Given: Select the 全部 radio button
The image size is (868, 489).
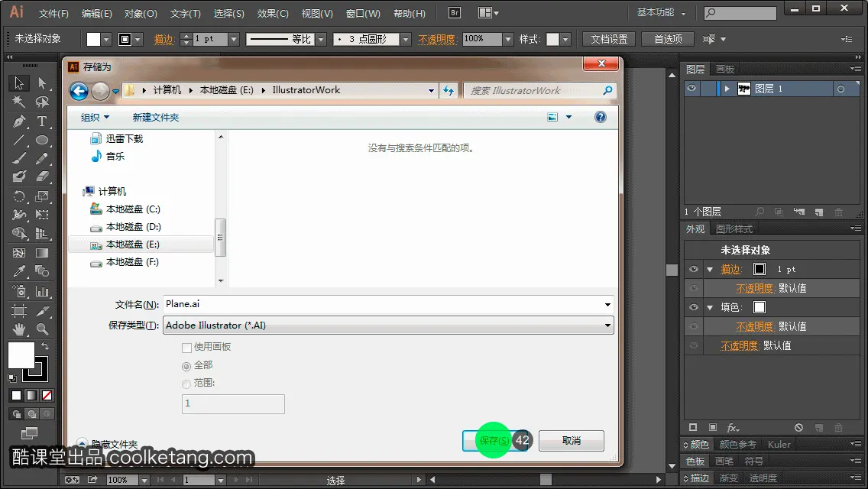Looking at the screenshot, I should pos(186,366).
